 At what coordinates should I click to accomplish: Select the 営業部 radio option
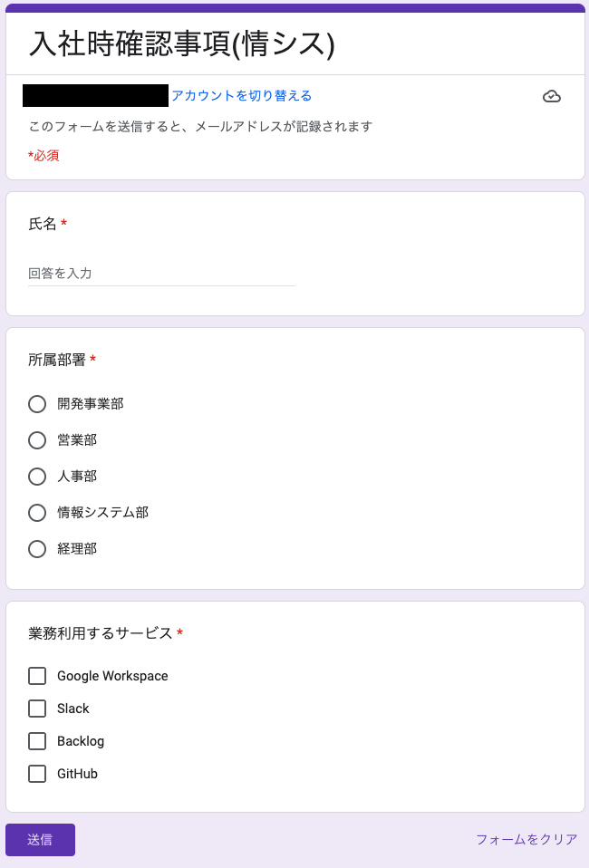(x=37, y=440)
